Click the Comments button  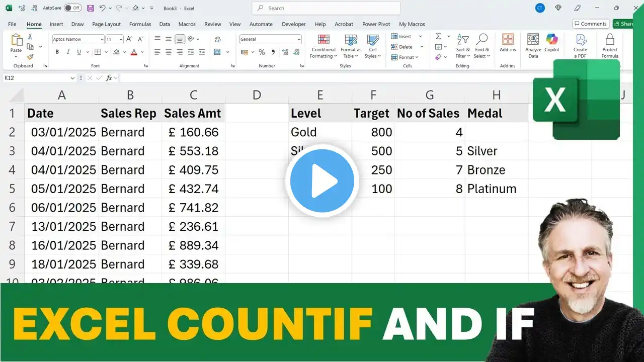pos(591,24)
